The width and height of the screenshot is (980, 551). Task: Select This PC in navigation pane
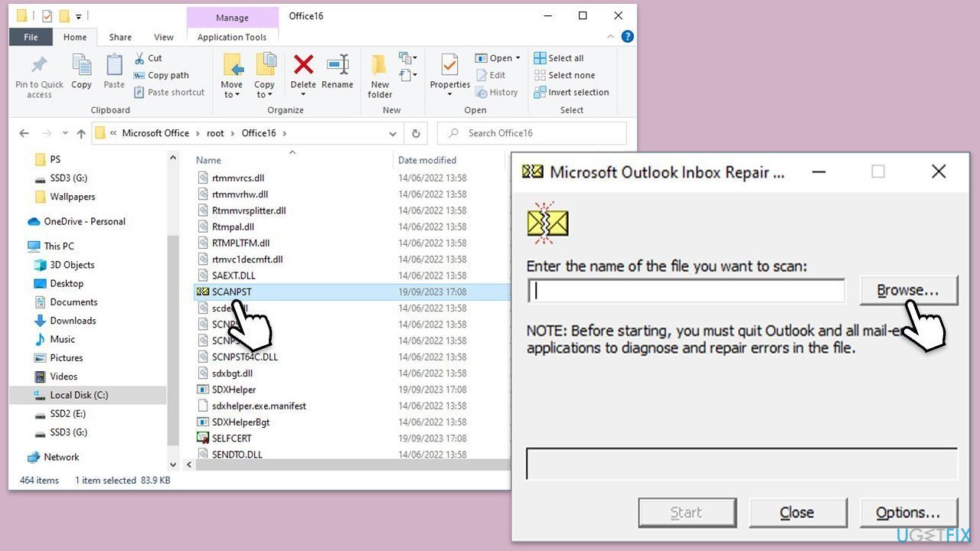(x=59, y=246)
